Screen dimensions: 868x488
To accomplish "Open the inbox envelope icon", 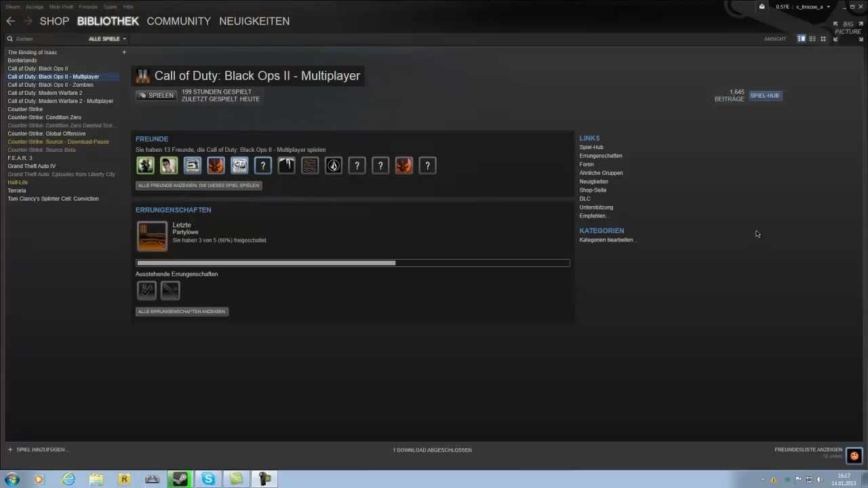I will click(762, 7).
